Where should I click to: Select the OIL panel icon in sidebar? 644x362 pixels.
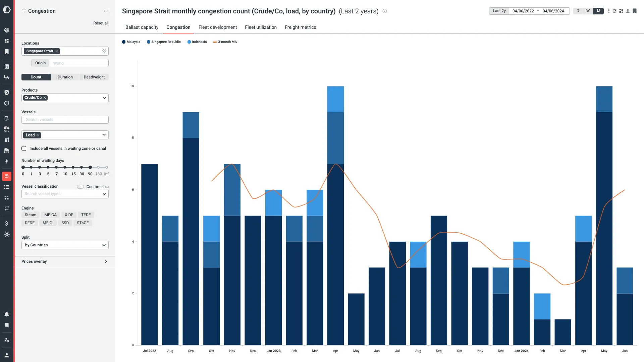point(7,129)
